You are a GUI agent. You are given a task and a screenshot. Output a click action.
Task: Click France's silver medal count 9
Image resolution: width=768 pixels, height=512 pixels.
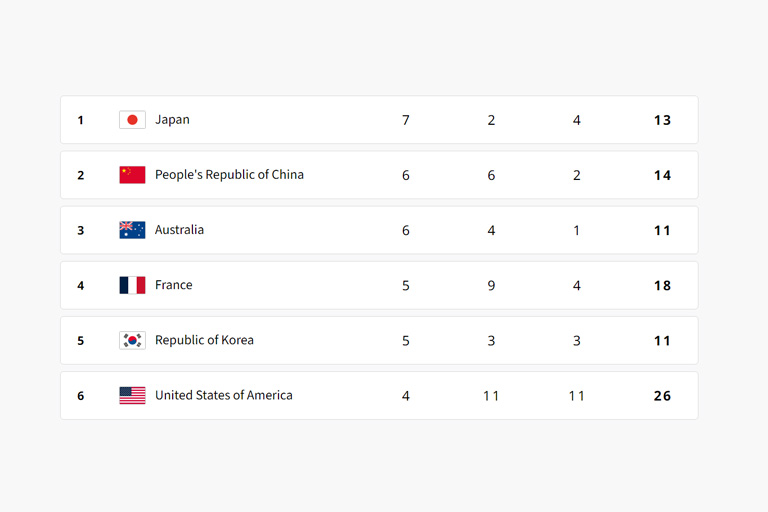(491, 286)
